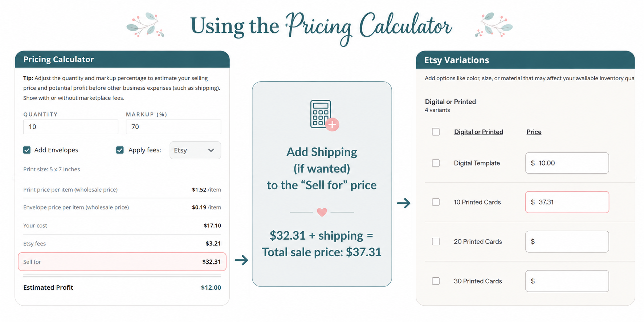This screenshot has height=322, width=644.
Task: Click the pink heart divider icon
Action: click(x=322, y=212)
